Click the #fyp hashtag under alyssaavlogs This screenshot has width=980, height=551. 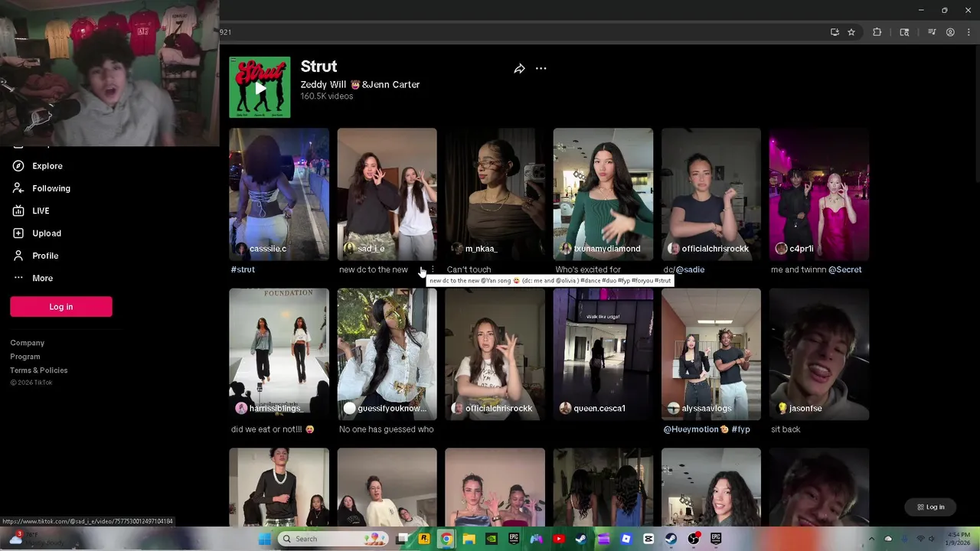pos(741,429)
